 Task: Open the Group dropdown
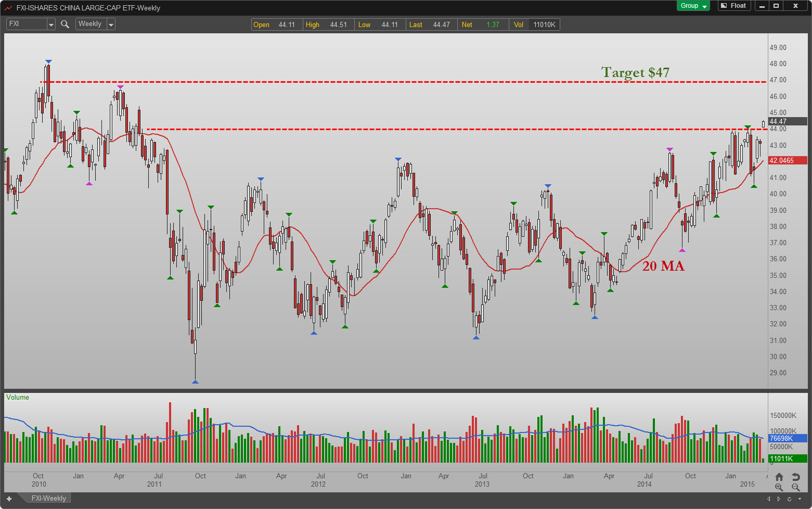click(x=694, y=6)
